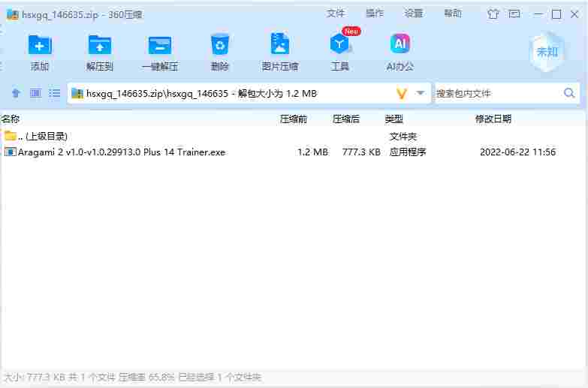
Task: Sort by the 压缩前 column header
Action: click(294, 119)
